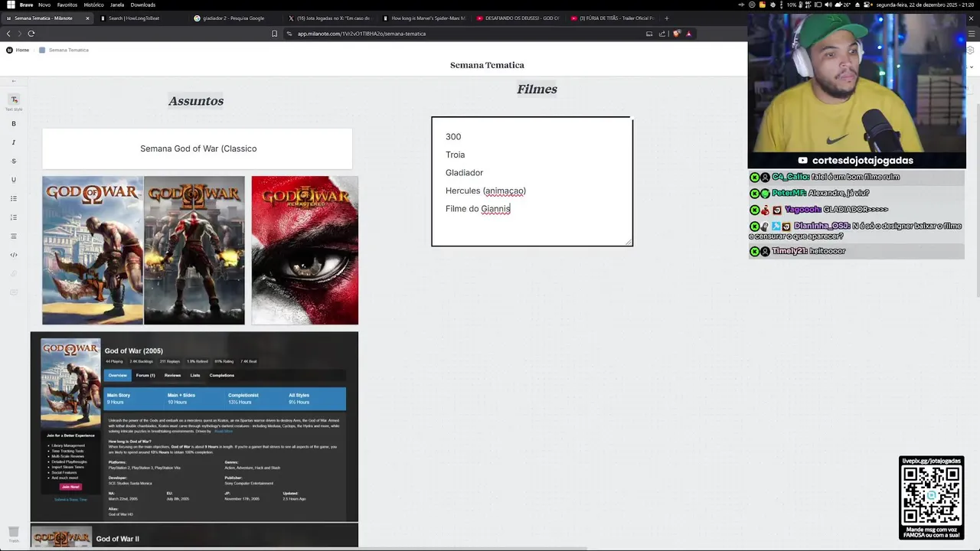Apply bulleted list formatting

pyautogui.click(x=14, y=199)
